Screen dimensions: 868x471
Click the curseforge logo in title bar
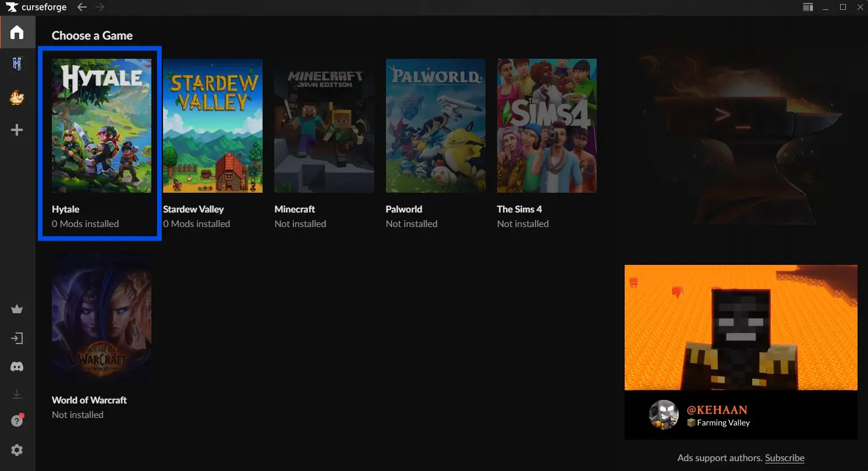[37, 7]
